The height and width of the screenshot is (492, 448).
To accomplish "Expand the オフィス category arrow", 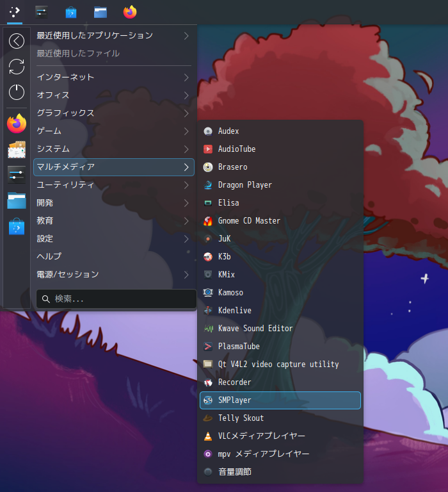I will coord(186,95).
